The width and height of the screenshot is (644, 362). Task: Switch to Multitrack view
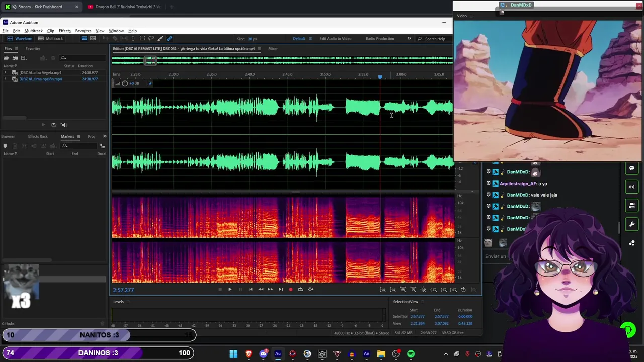click(51, 39)
